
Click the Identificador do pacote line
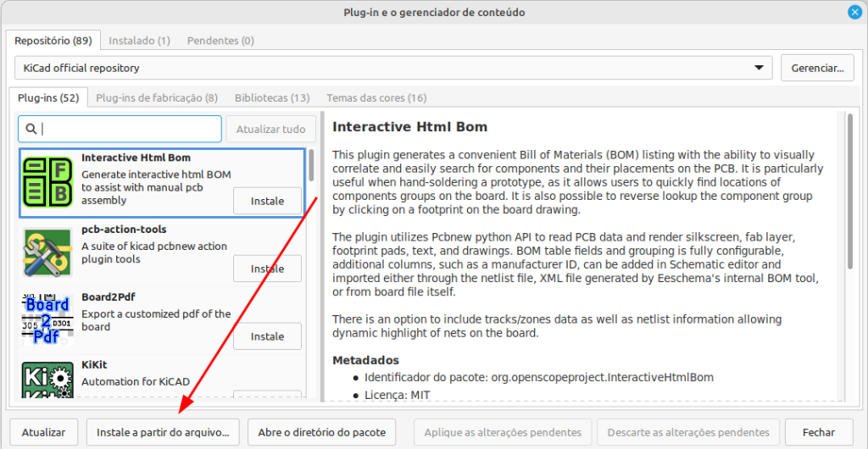click(538, 378)
